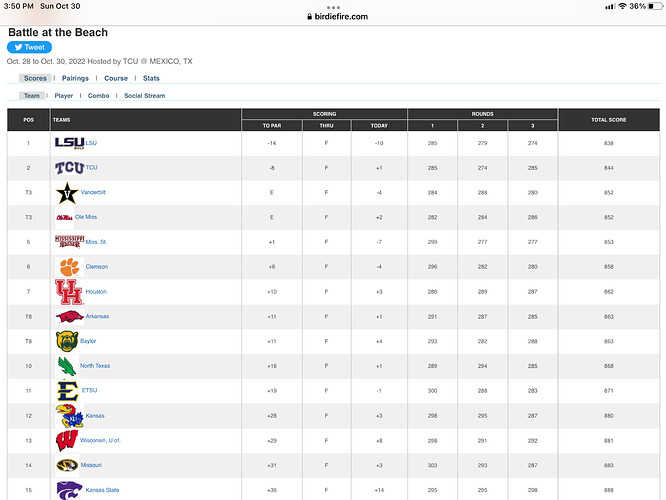Open the Baylor team link
The image size is (666, 500).
88,341
